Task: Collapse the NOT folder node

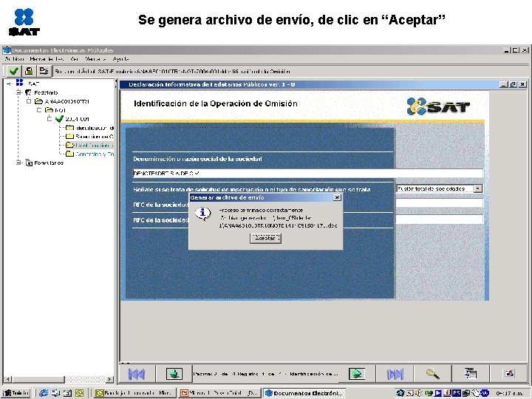Action: click(x=39, y=110)
